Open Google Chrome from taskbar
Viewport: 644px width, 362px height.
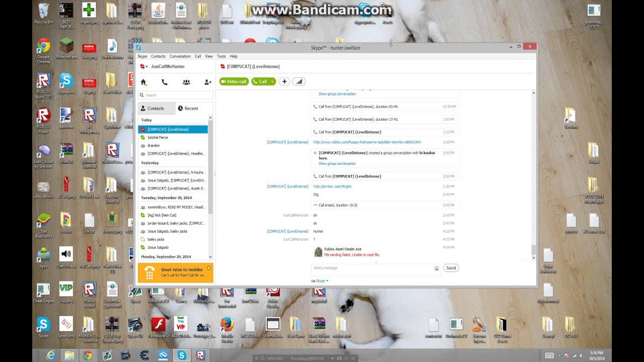coord(88,355)
